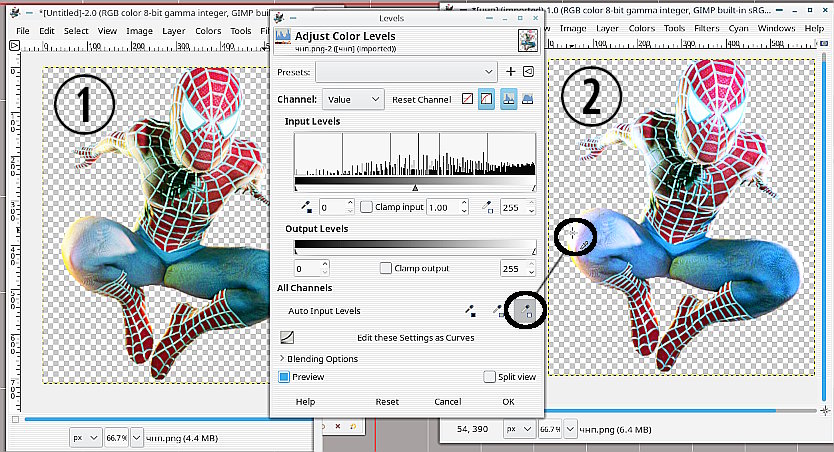Screen dimensions: 834x452
Task: Open Windows menu in right window
Action: click(x=776, y=28)
